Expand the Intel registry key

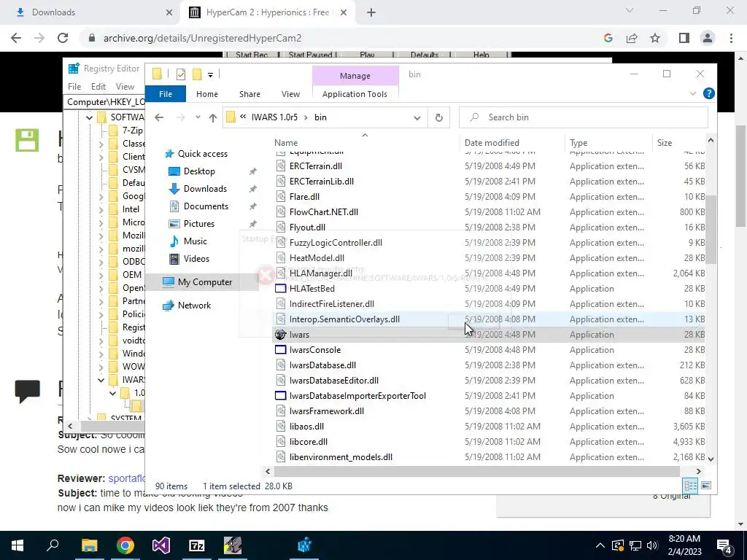coord(101,209)
